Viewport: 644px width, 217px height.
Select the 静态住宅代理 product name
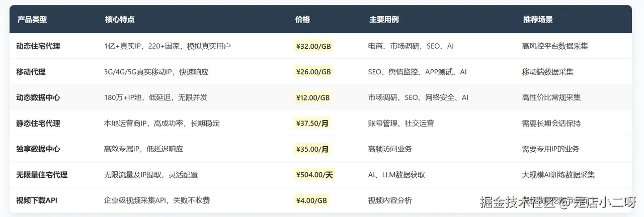38,123
